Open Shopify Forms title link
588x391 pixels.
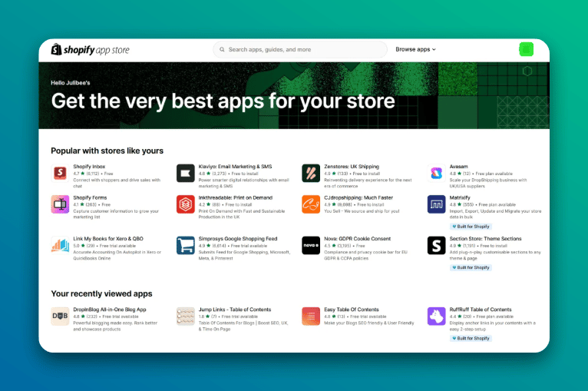(x=90, y=197)
